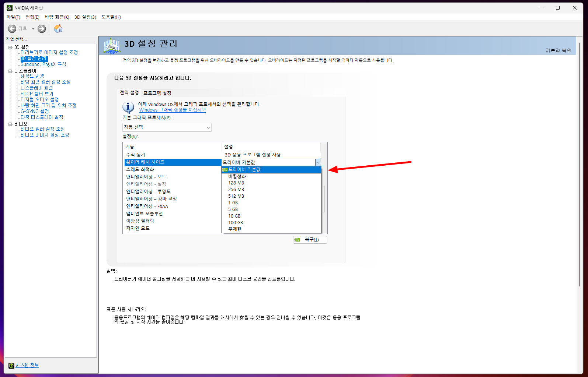Select 앰비언트 오클루전 row
This screenshot has width=588, height=377.
[173, 214]
